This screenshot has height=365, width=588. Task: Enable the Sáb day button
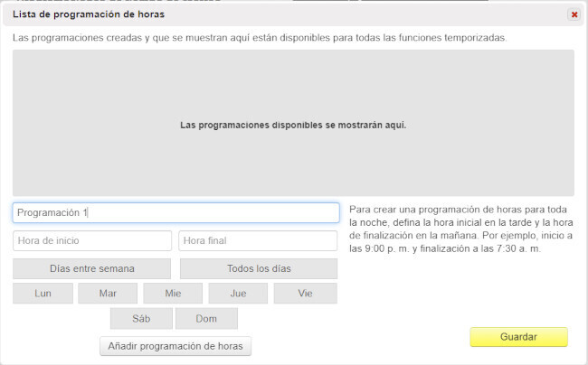pyautogui.click(x=141, y=319)
